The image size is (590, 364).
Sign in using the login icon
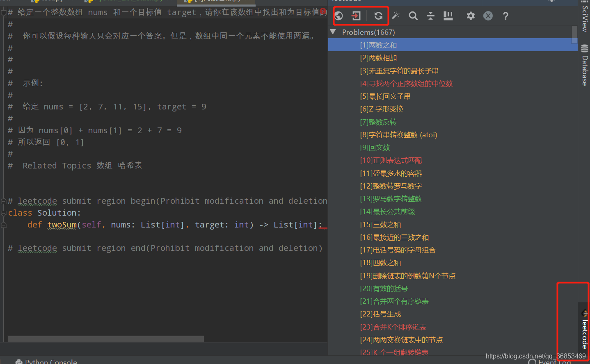point(355,16)
